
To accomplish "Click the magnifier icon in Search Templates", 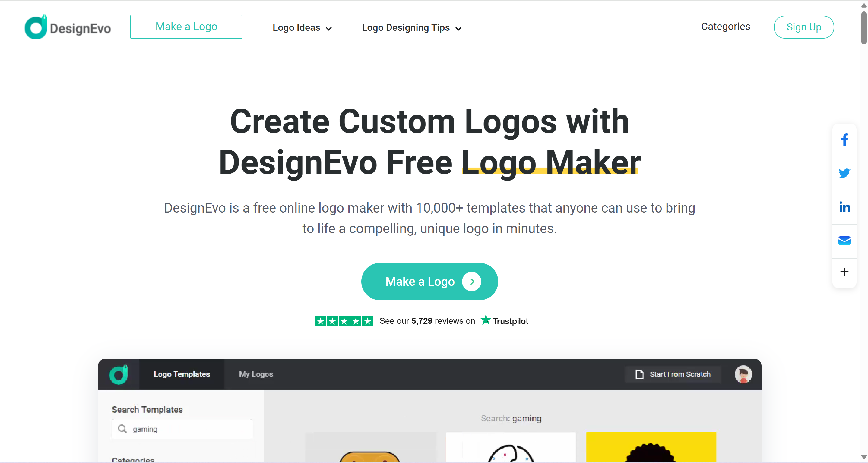I will point(122,429).
